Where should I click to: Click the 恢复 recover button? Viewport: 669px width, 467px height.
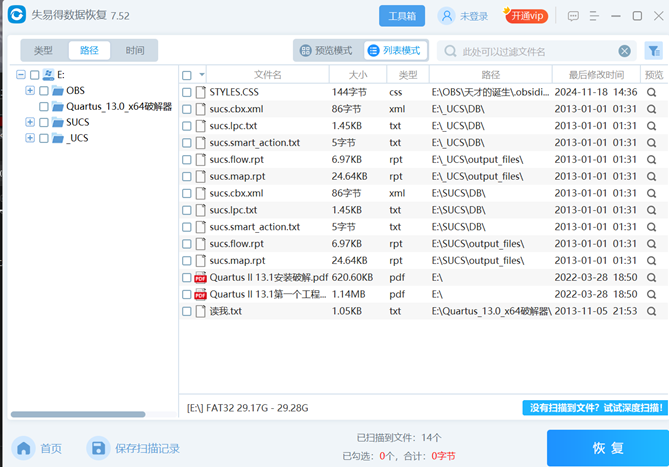coord(608,448)
